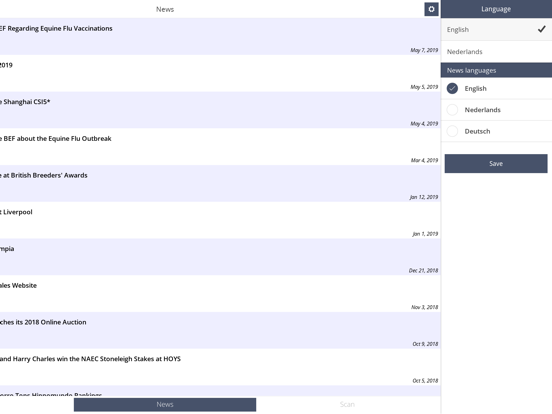
Task: Open Equine Flu Vaccinations news article
Action: [220, 37]
